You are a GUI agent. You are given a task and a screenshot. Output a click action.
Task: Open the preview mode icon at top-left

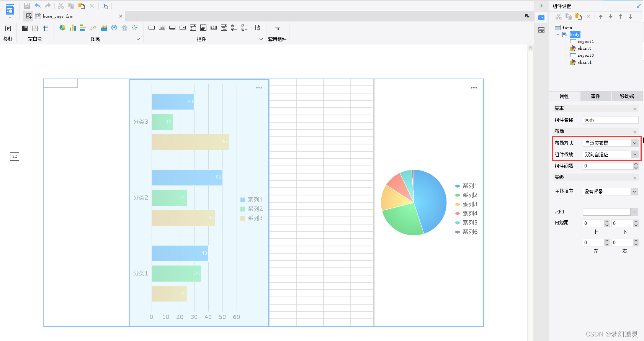(x=10, y=10)
